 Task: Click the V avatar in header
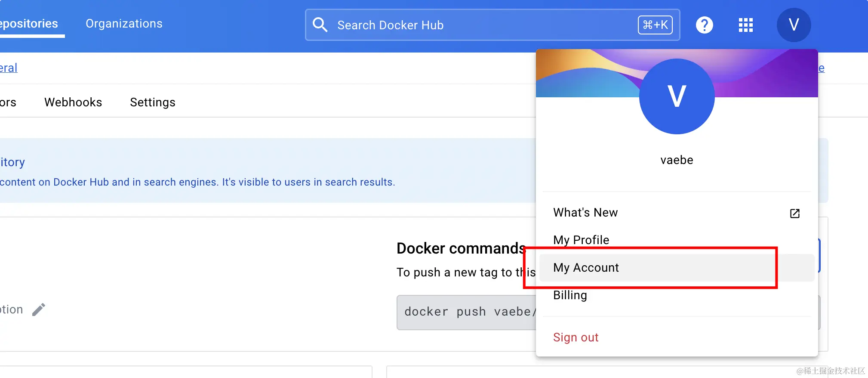794,25
